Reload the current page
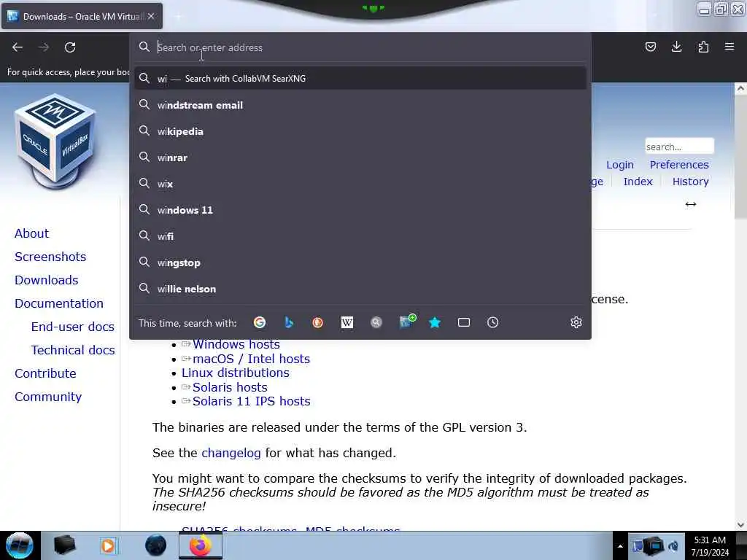 point(70,47)
